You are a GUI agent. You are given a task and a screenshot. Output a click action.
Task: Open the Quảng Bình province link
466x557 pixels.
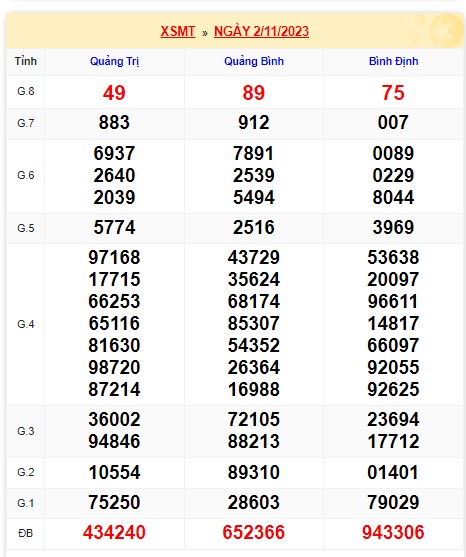click(x=254, y=61)
